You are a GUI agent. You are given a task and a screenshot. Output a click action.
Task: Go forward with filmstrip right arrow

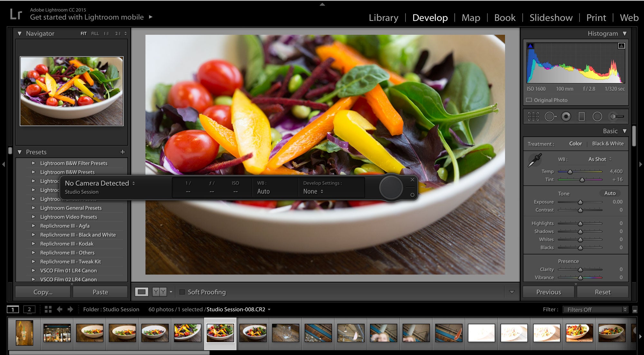pyautogui.click(x=70, y=309)
